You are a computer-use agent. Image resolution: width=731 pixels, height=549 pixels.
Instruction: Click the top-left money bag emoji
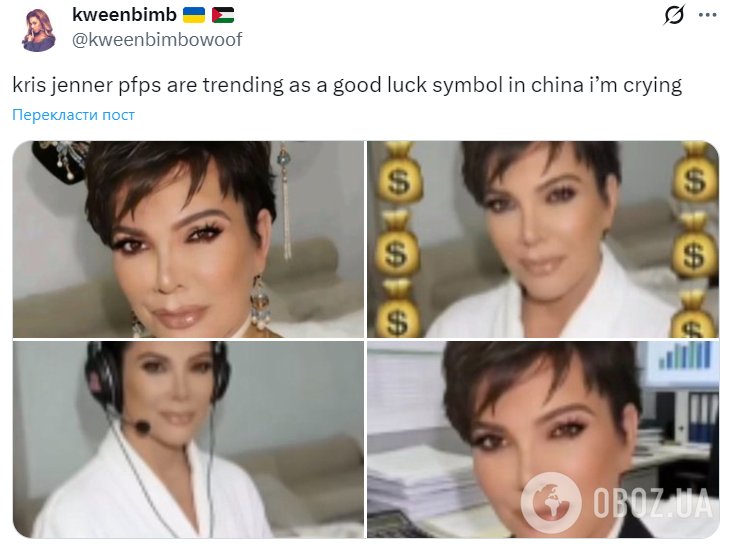click(x=399, y=172)
